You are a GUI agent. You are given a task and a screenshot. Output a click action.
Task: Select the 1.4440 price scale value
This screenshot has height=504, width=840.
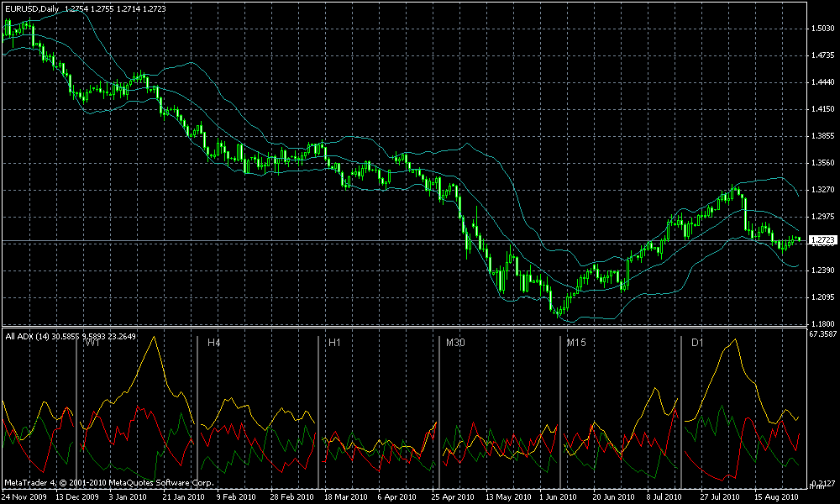(x=823, y=82)
